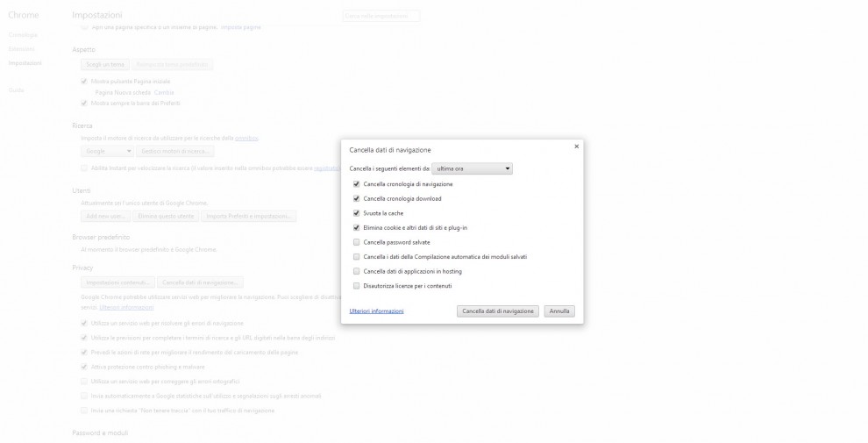Toggle the Svuota la cache checkbox
The height and width of the screenshot is (443, 868).
(x=357, y=212)
